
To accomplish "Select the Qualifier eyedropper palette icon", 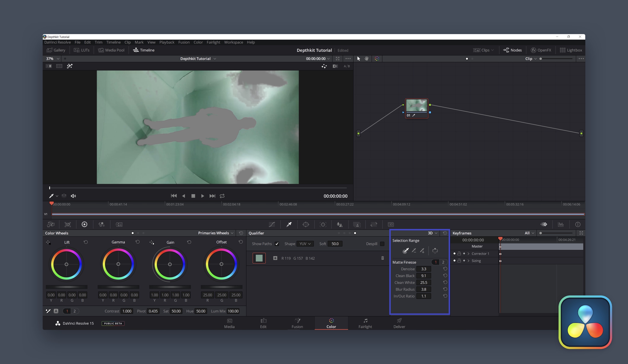I will [289, 225].
